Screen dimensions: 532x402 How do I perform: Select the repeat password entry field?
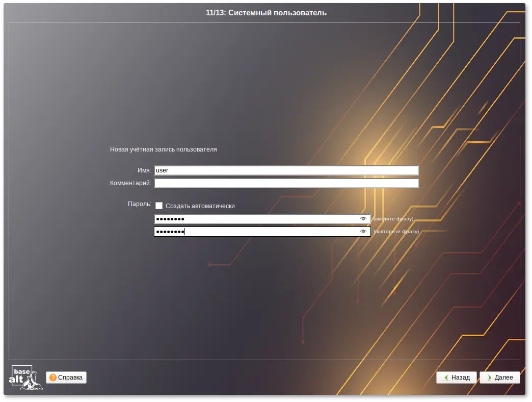pos(255,232)
